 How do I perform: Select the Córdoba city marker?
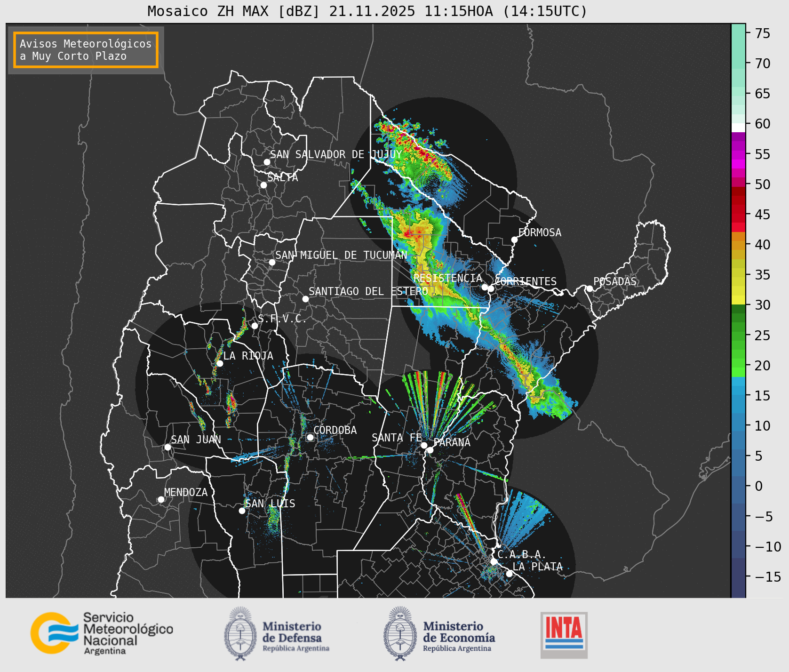(310, 437)
